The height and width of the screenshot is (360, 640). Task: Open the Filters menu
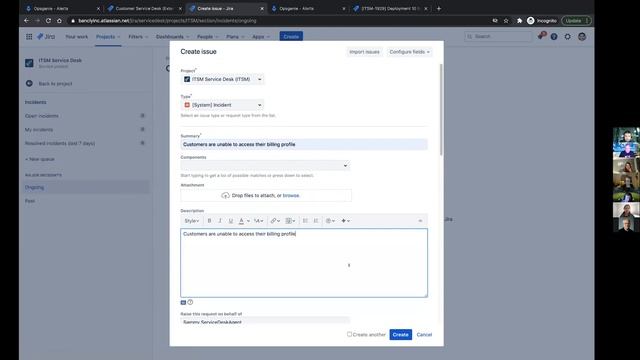[x=138, y=37]
